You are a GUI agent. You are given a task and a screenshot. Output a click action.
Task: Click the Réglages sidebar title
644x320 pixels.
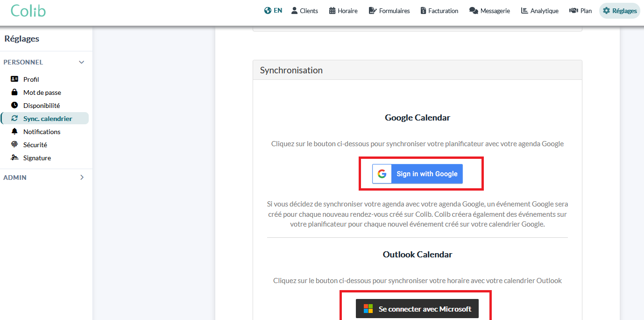pos(22,39)
